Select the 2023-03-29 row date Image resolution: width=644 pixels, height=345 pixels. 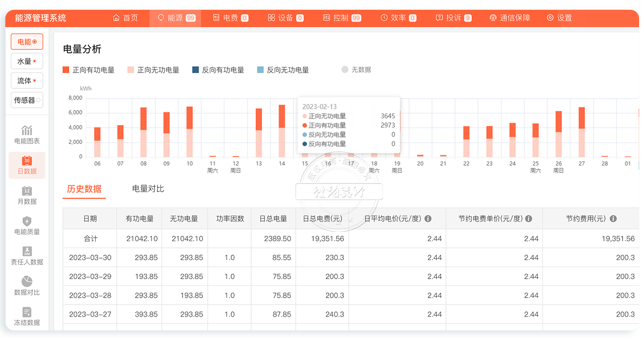click(x=90, y=277)
